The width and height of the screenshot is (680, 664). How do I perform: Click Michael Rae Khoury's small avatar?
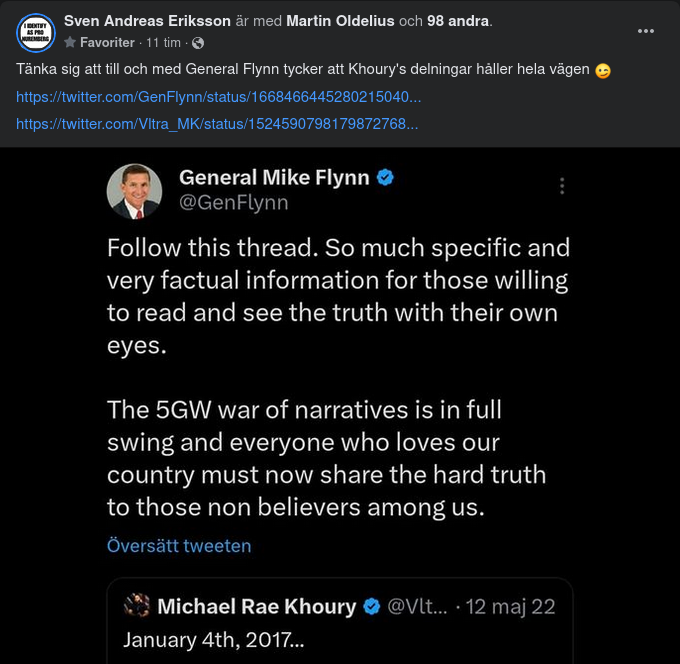tap(137, 606)
